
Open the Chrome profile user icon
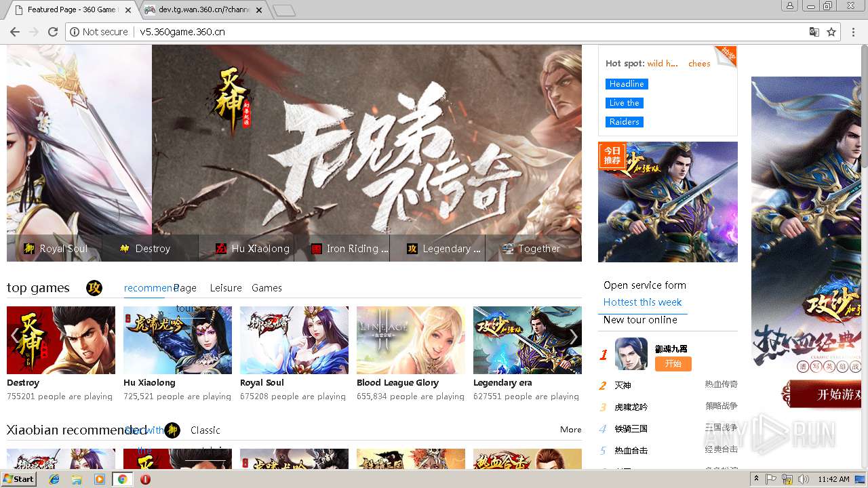tap(789, 5)
